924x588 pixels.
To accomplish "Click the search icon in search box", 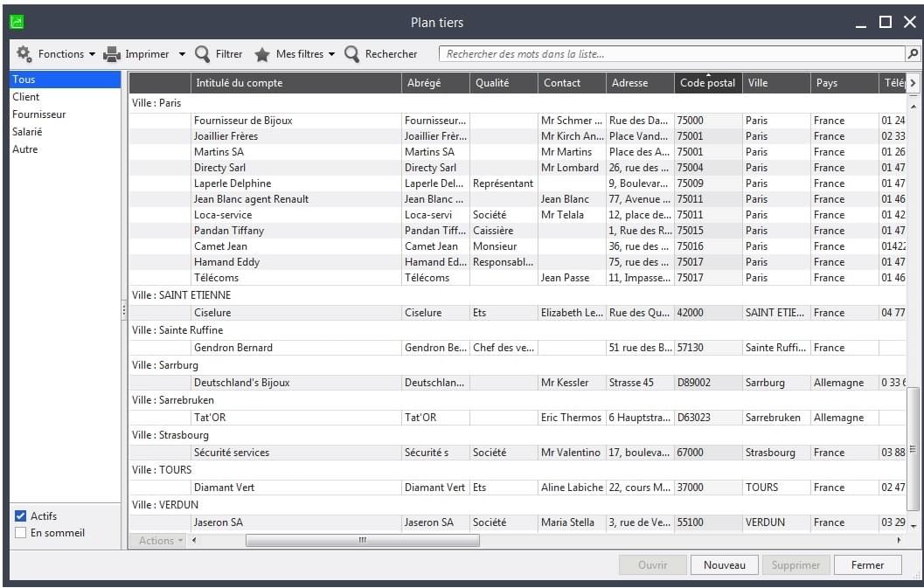I will (x=913, y=53).
